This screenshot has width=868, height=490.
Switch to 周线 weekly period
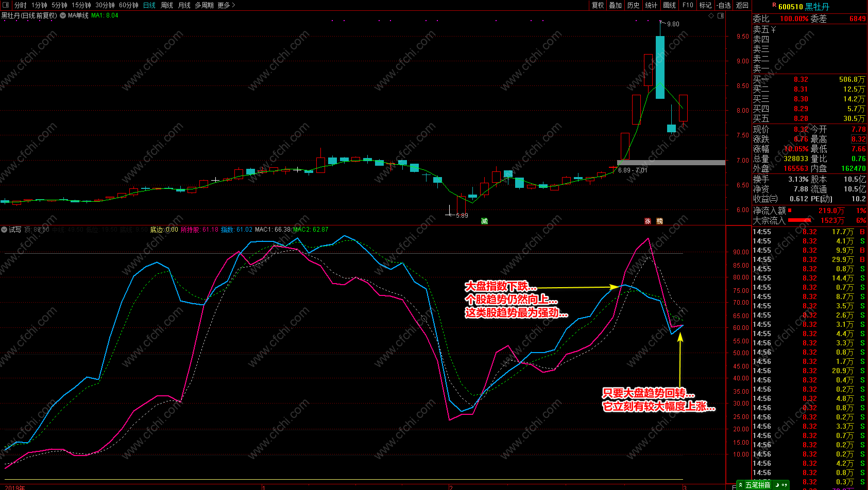tap(167, 5)
